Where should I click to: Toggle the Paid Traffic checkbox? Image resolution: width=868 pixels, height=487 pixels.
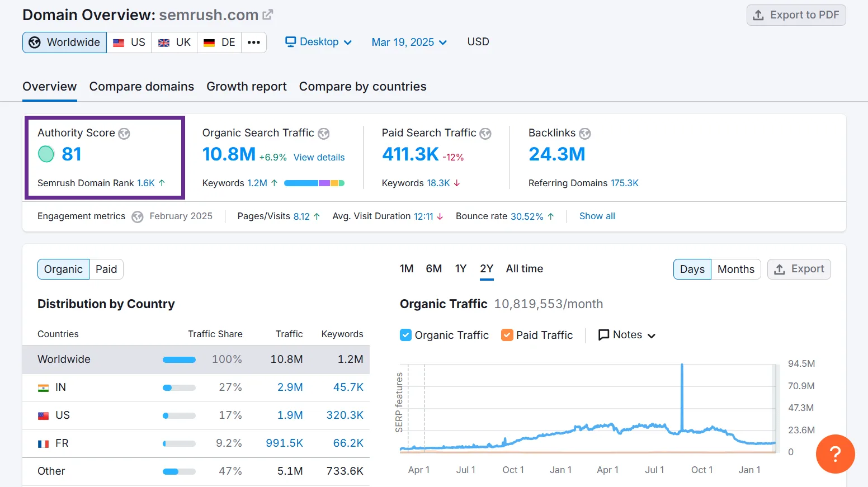[507, 335]
